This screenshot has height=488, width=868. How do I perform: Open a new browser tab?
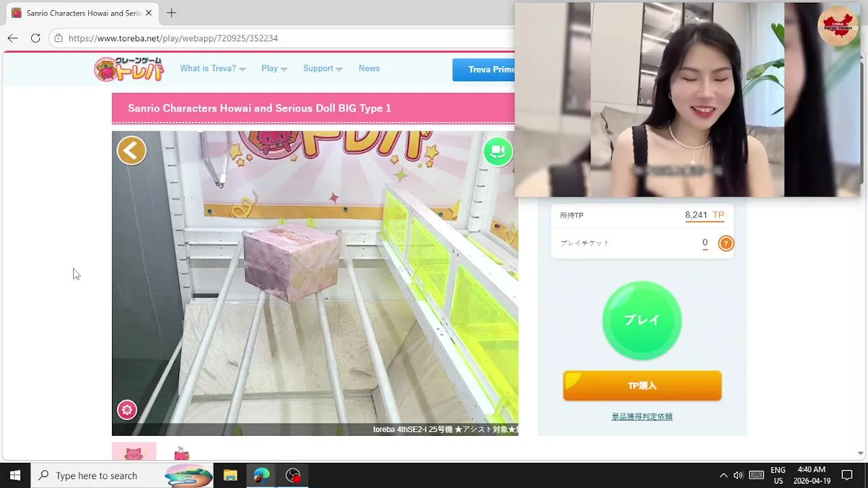pos(172,13)
